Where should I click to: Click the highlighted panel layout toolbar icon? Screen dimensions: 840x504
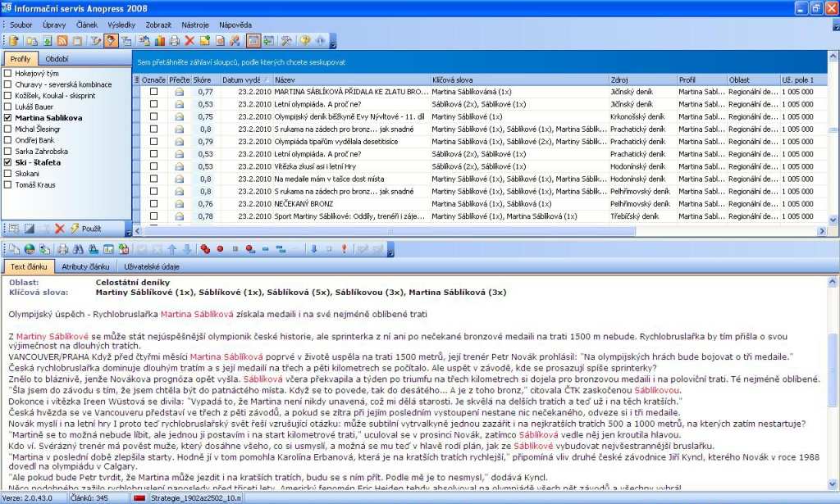(x=253, y=41)
